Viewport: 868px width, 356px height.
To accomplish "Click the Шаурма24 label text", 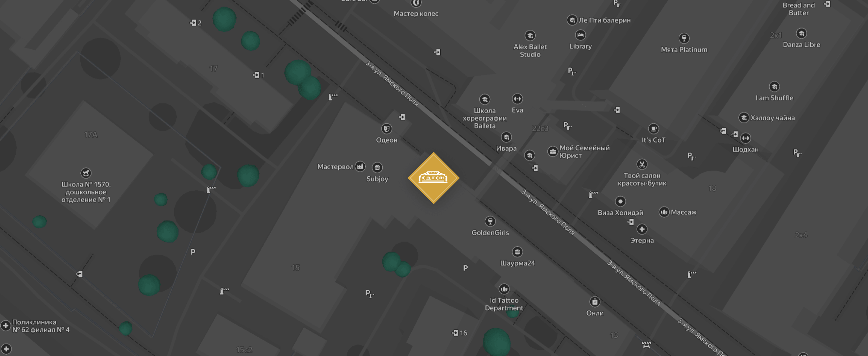I will coord(517,263).
